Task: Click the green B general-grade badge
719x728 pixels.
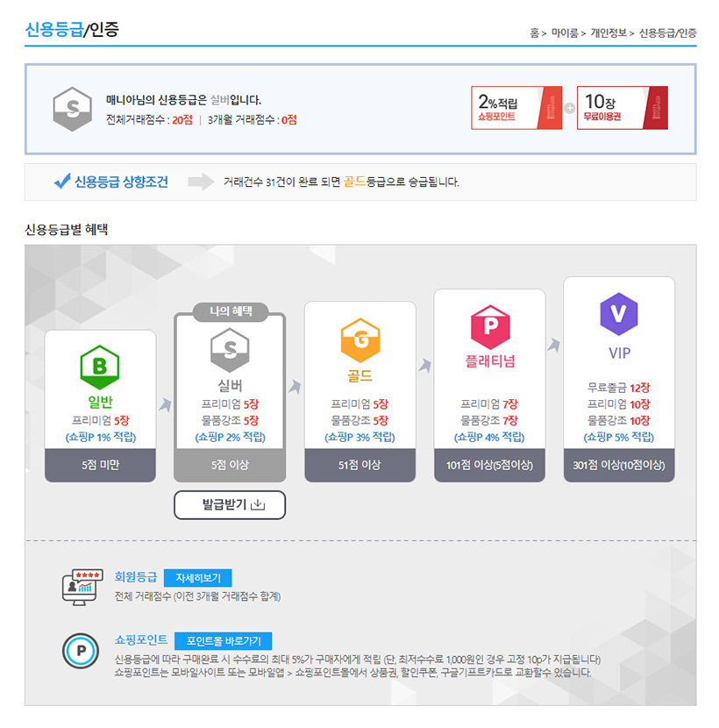Action: pos(100,368)
